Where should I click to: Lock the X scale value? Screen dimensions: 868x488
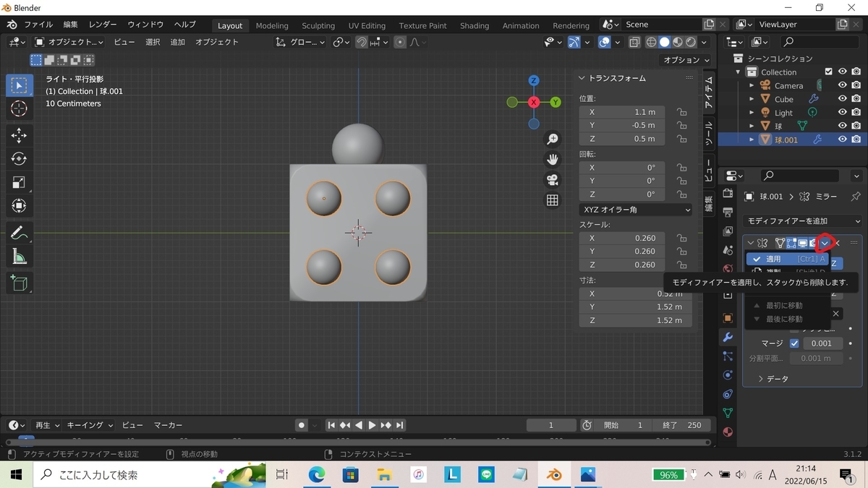[681, 238]
